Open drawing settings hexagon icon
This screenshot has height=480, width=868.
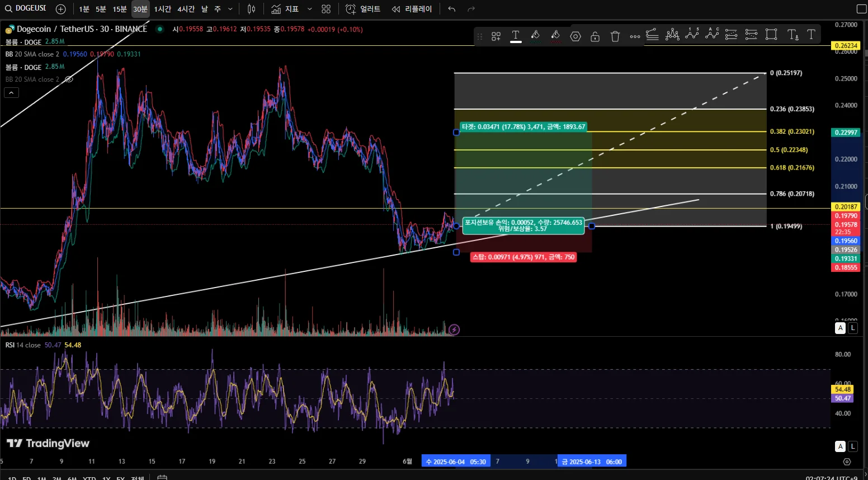(575, 36)
